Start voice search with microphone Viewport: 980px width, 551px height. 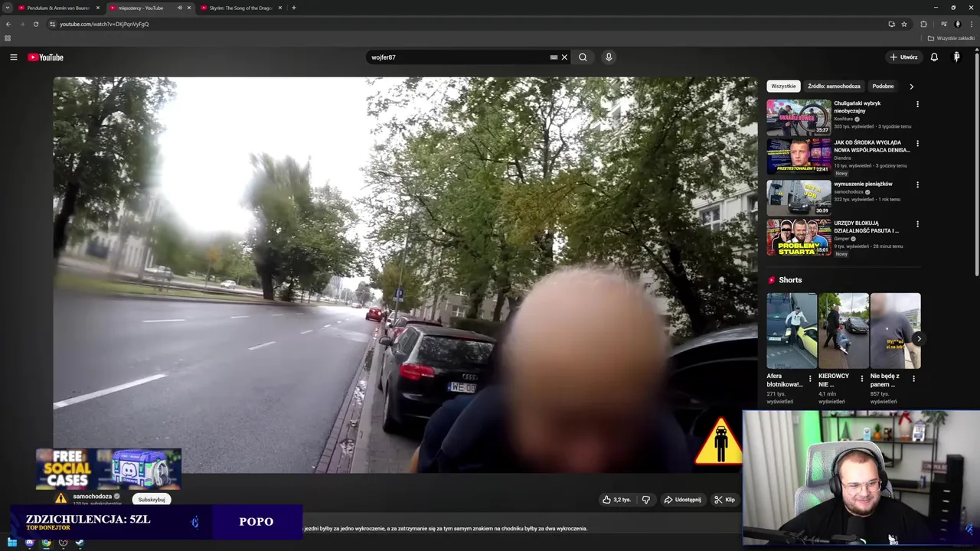[x=609, y=57]
